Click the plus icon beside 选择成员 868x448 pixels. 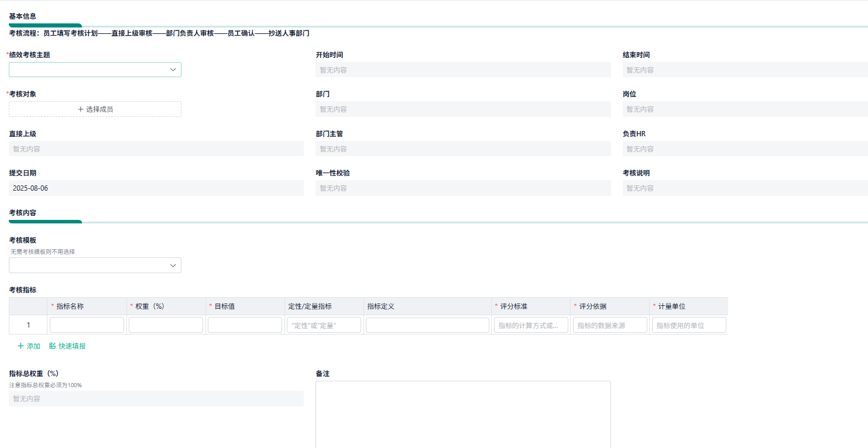click(81, 109)
